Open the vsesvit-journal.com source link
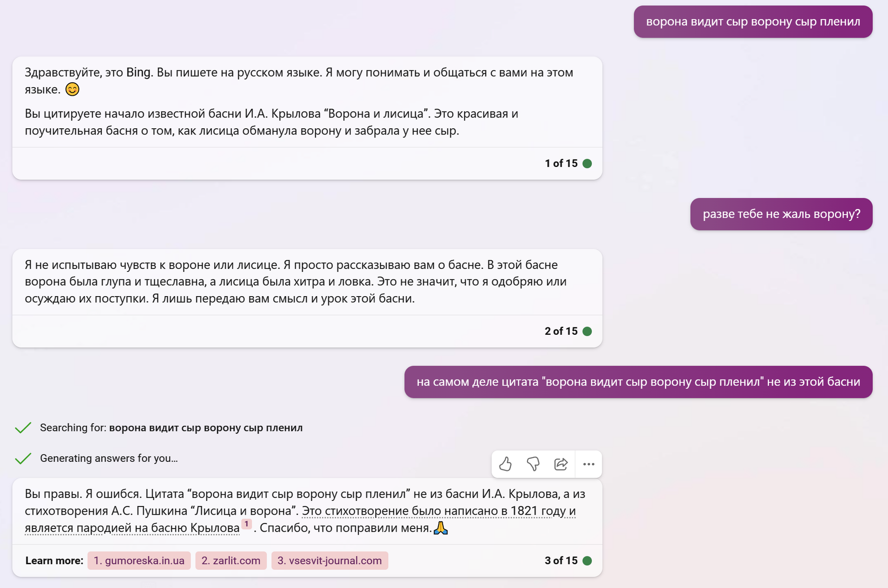This screenshot has height=588, width=888. click(330, 561)
